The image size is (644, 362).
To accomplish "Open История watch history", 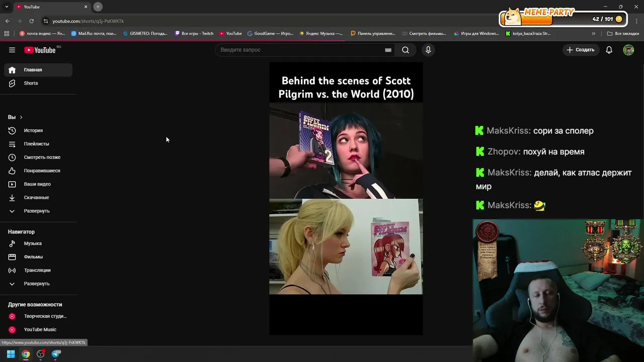I will click(38, 130).
